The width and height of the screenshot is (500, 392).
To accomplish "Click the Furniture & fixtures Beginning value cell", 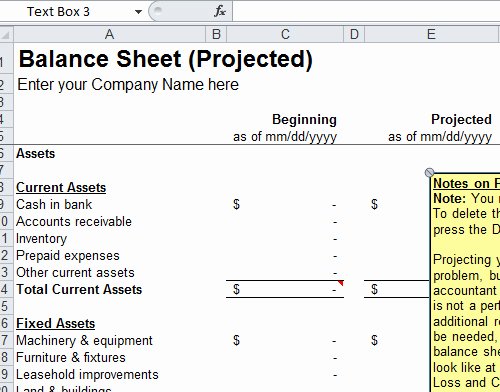I will 285,358.
